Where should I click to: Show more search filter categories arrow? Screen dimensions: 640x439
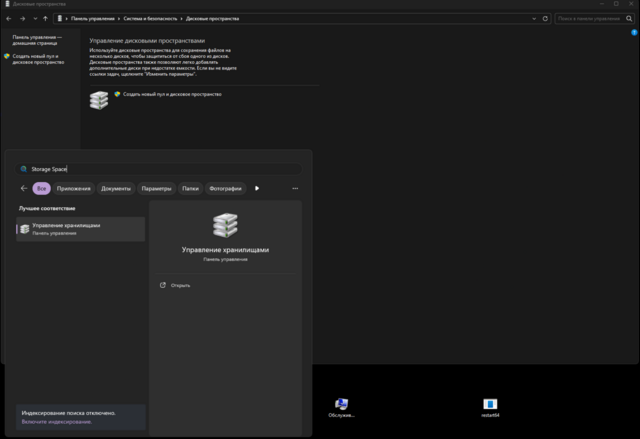(257, 188)
